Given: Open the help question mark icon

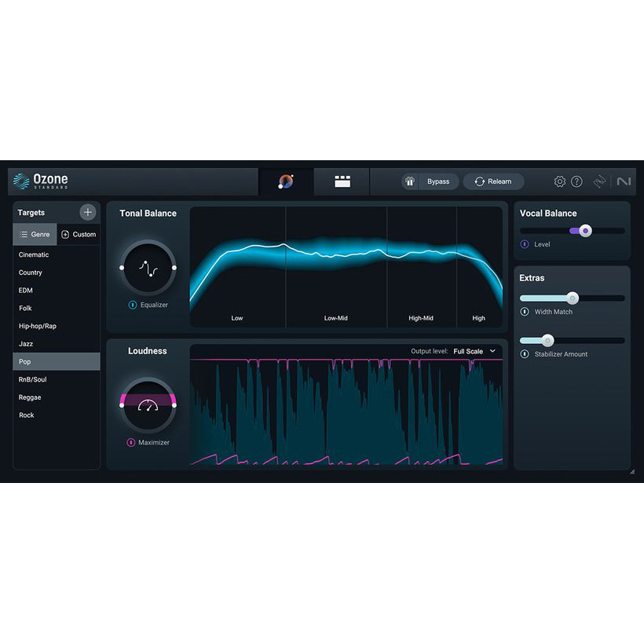Looking at the screenshot, I should pos(576,181).
